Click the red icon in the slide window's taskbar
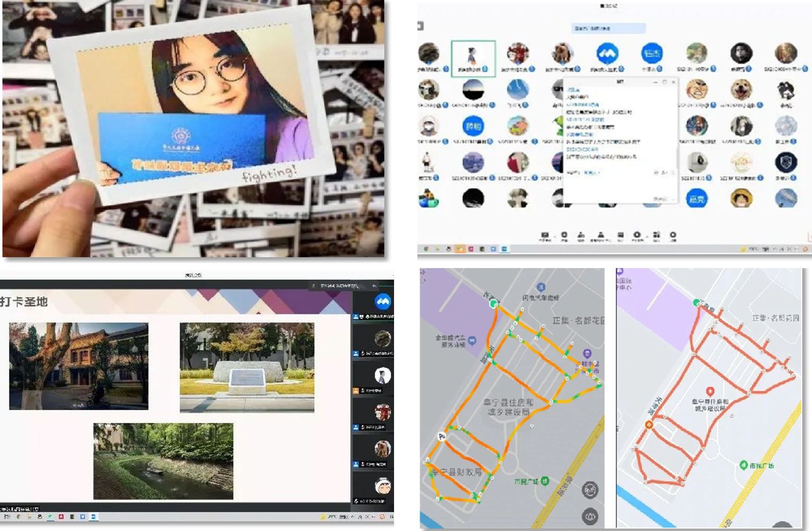Screen dimensions: 812x531 [x=61, y=517]
